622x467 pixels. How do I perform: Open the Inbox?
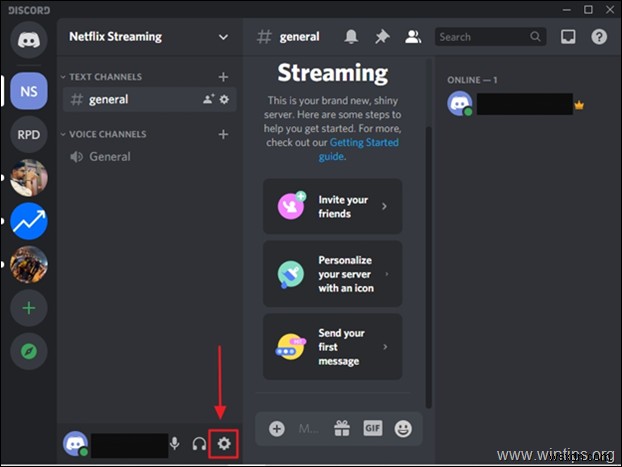[568, 37]
